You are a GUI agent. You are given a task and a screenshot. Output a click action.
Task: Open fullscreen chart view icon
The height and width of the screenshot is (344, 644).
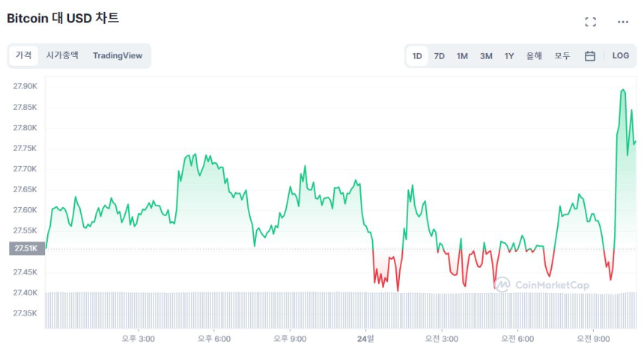click(590, 22)
